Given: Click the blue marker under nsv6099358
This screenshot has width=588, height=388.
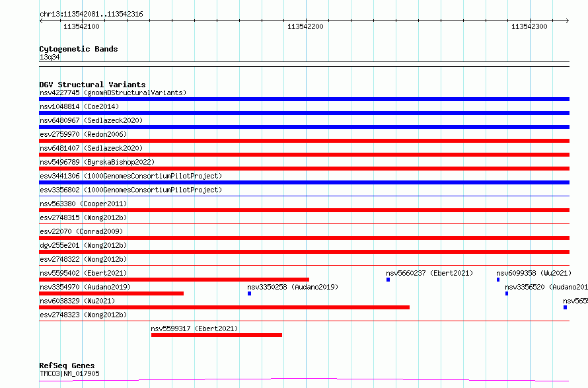Looking at the screenshot, I should click(x=498, y=280).
